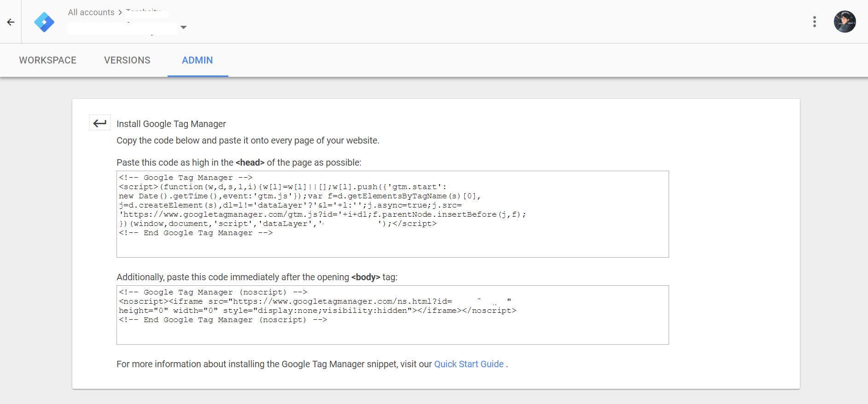Open the All accounts breadcrumb
The height and width of the screenshot is (404, 868).
pyautogui.click(x=91, y=12)
